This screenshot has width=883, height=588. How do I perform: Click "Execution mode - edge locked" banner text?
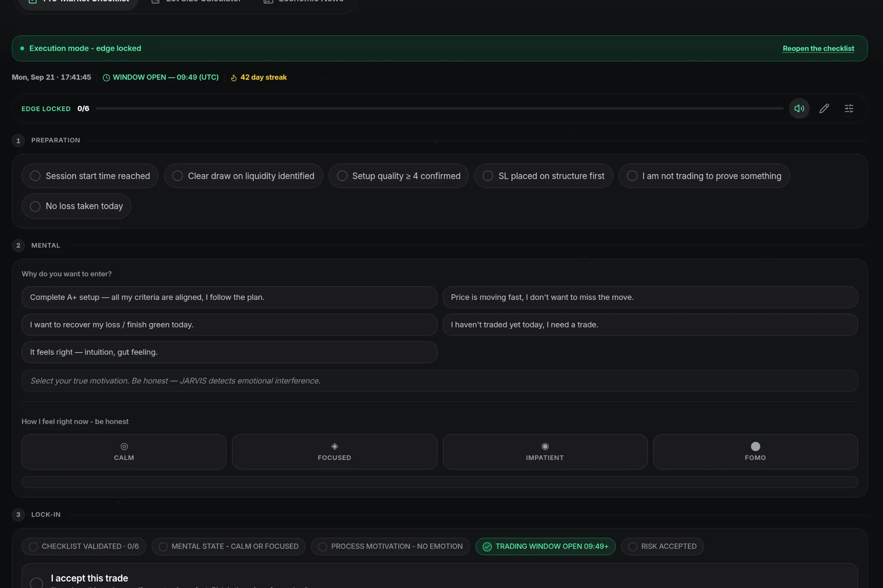(85, 48)
